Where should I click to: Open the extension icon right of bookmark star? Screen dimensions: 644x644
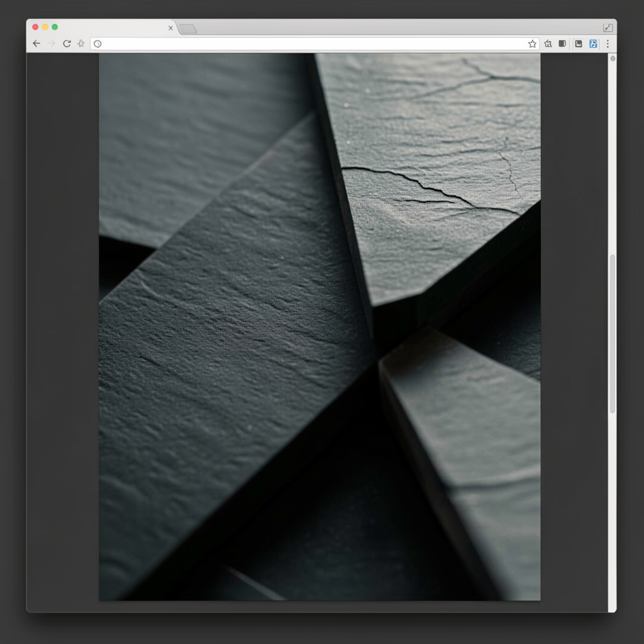coord(548,43)
